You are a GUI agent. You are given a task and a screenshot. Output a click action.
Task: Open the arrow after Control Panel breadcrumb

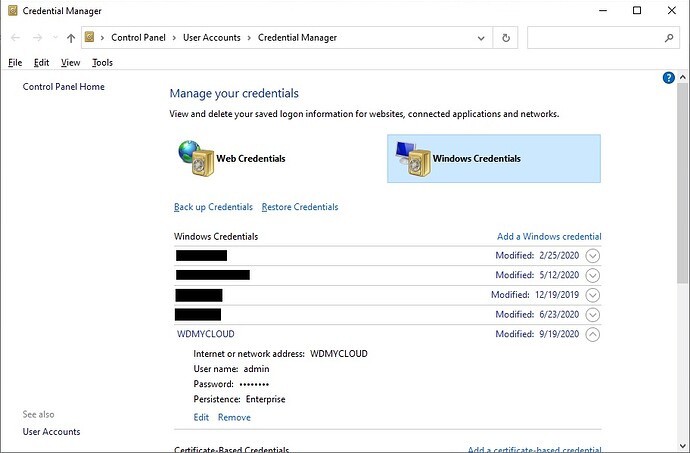174,38
